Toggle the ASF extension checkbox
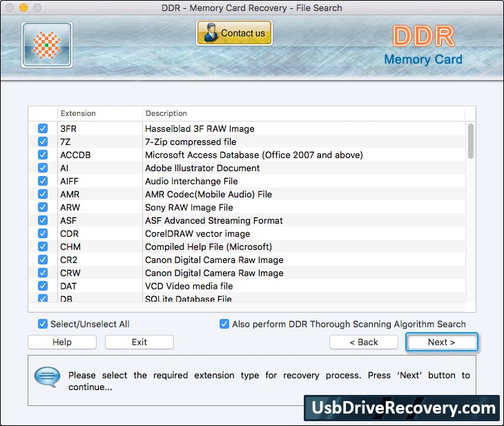Viewport: 504px width, 426px height. click(43, 220)
